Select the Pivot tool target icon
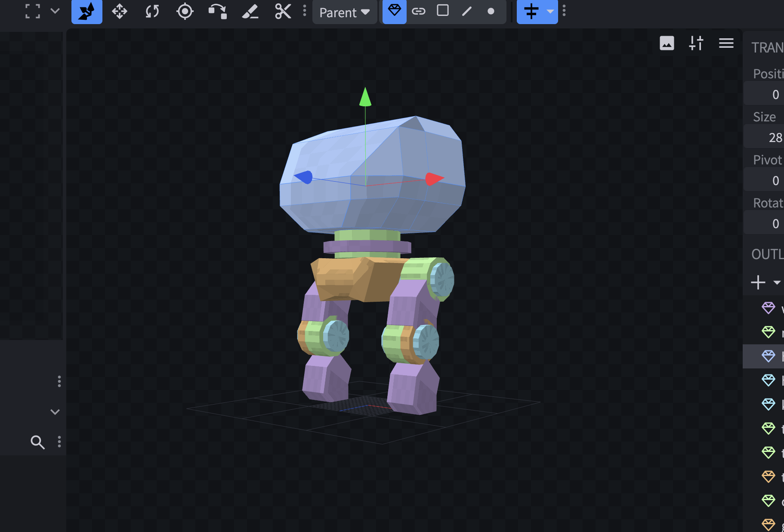The height and width of the screenshot is (532, 784). pos(185,12)
